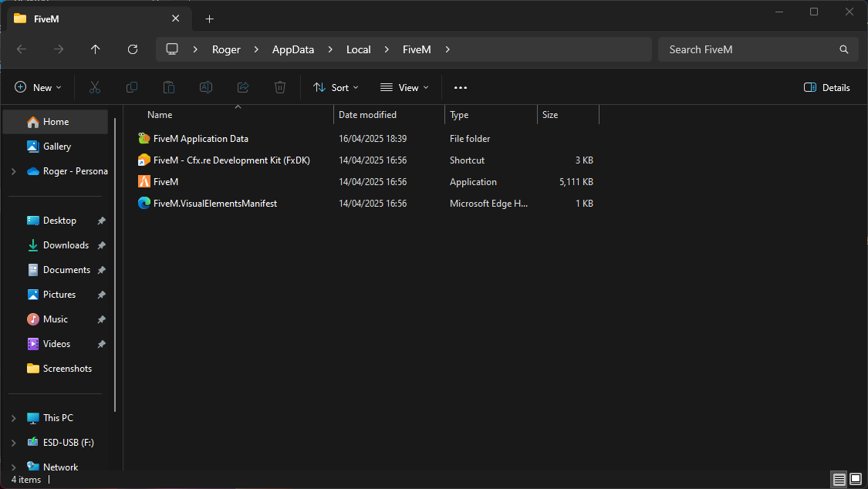Switch to details list view icon in status bar
The image size is (868, 489).
839,479
